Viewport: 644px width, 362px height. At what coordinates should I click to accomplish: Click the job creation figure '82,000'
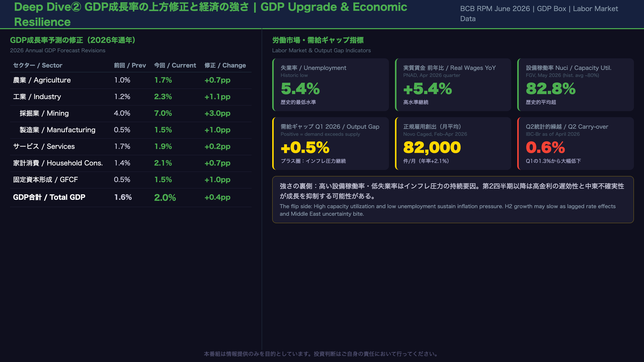point(432,148)
